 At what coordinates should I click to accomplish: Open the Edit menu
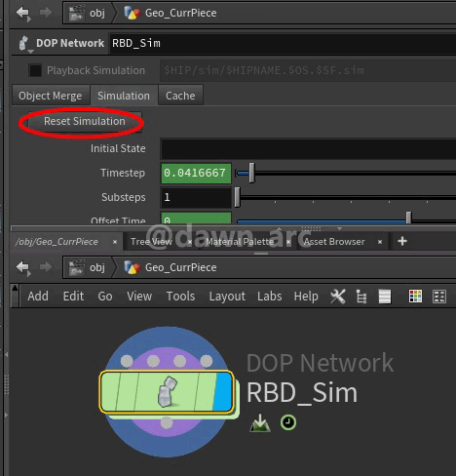tap(73, 297)
